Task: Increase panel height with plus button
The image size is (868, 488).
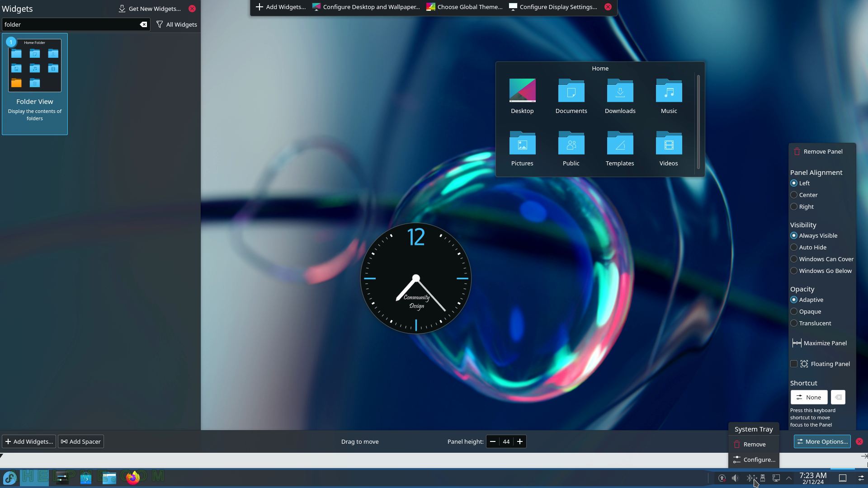Action: (520, 441)
